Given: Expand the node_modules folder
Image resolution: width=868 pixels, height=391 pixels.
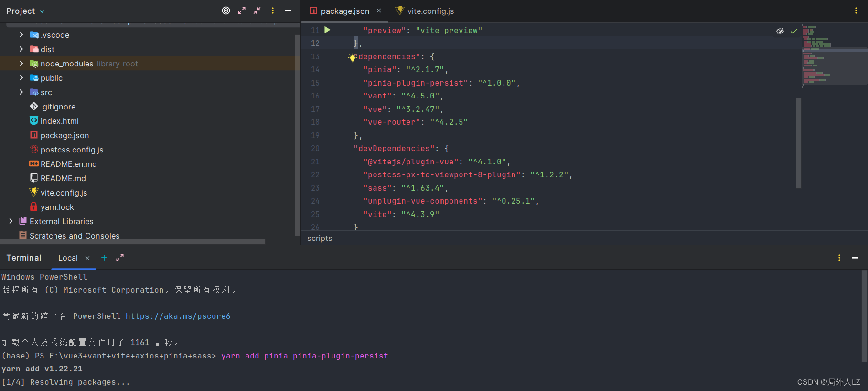Looking at the screenshot, I should (21, 64).
